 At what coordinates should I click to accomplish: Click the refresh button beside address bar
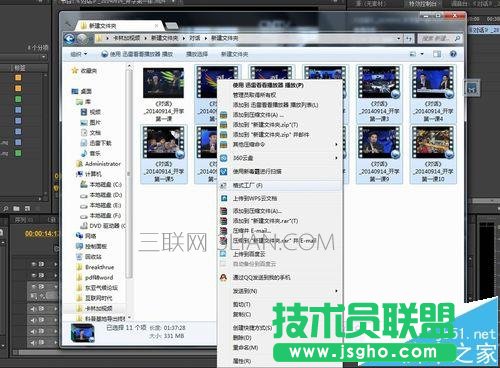(x=409, y=39)
